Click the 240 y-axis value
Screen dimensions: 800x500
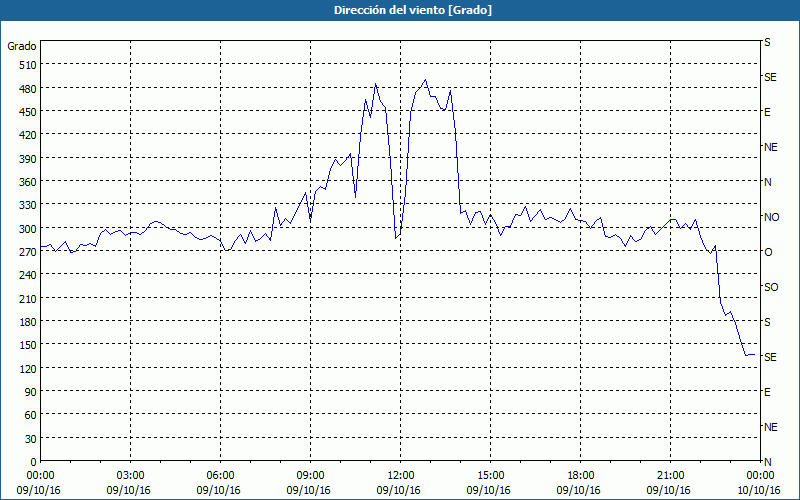coord(28,275)
